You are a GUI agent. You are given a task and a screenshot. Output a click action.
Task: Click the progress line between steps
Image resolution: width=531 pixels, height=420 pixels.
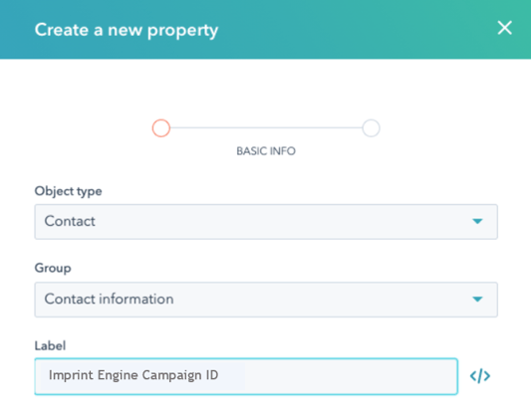click(x=266, y=128)
